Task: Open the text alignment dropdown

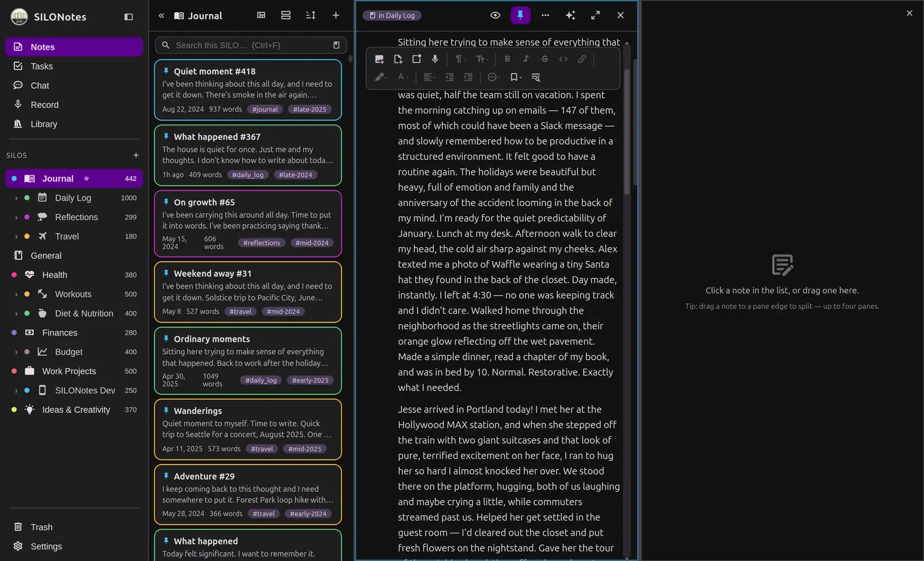Action: coord(429,77)
